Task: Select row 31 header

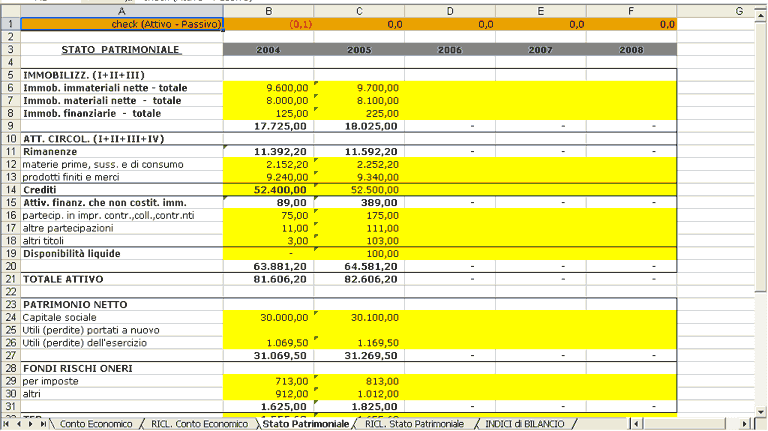Action: pyautogui.click(x=10, y=407)
